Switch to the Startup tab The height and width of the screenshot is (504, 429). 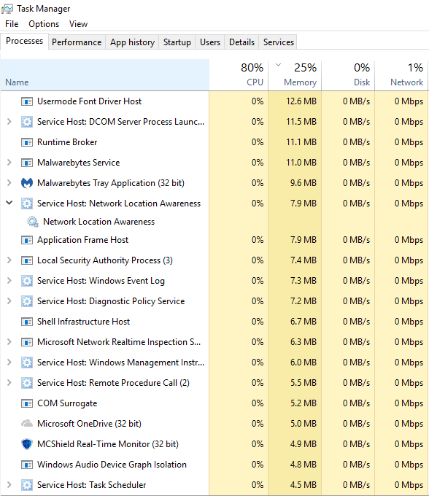point(177,42)
